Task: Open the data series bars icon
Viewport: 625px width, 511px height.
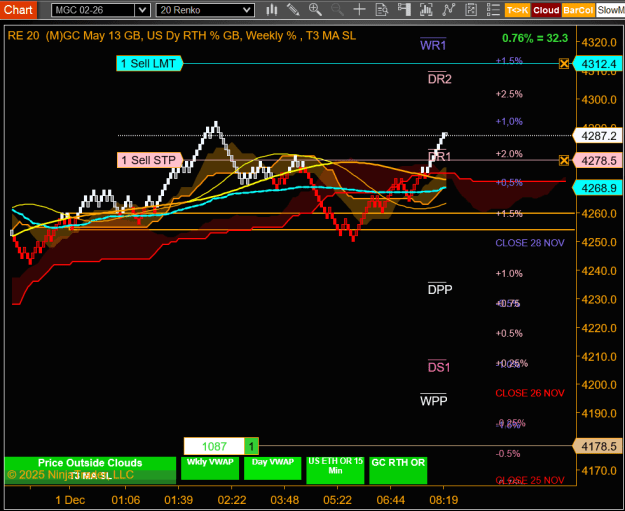Action: click(x=426, y=10)
